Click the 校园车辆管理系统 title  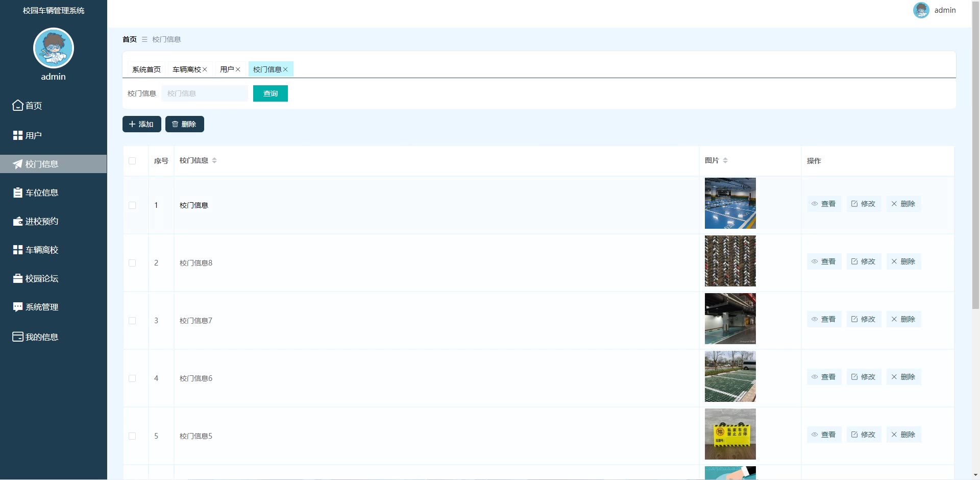click(x=54, y=10)
